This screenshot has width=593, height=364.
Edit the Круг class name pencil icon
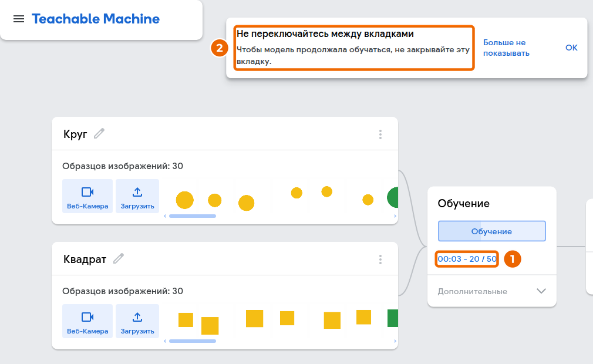pyautogui.click(x=99, y=133)
